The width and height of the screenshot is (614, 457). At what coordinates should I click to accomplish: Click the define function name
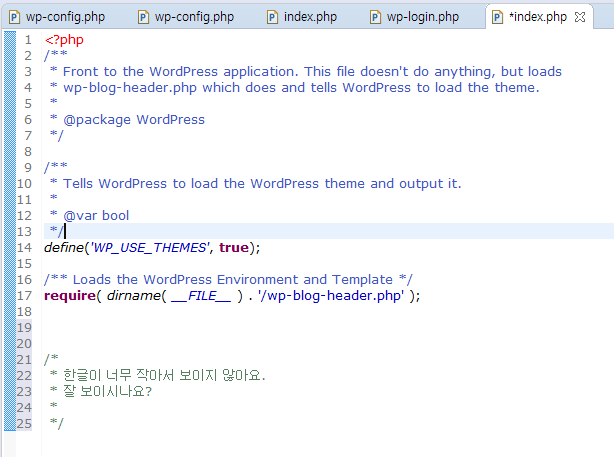point(64,247)
